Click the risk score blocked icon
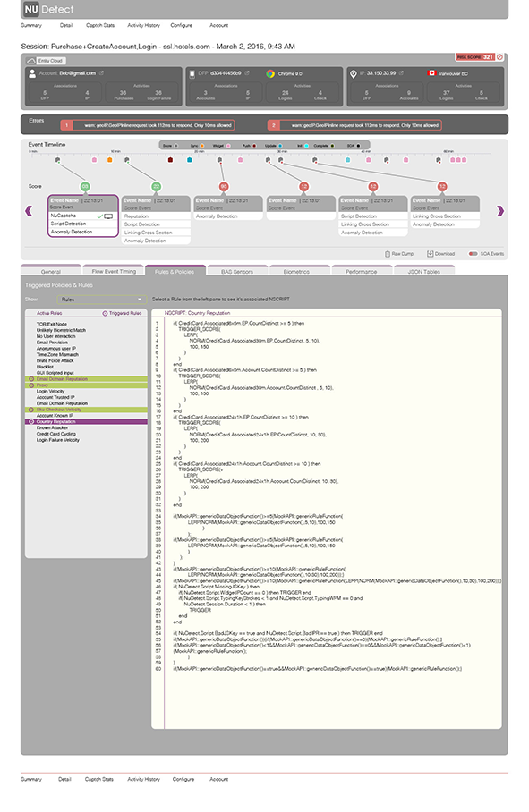529x812 pixels. pos(500,57)
